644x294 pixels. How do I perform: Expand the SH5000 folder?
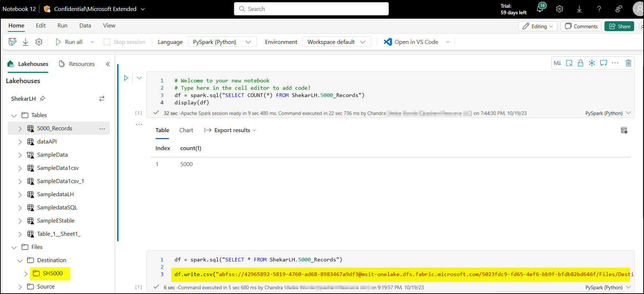26,273
